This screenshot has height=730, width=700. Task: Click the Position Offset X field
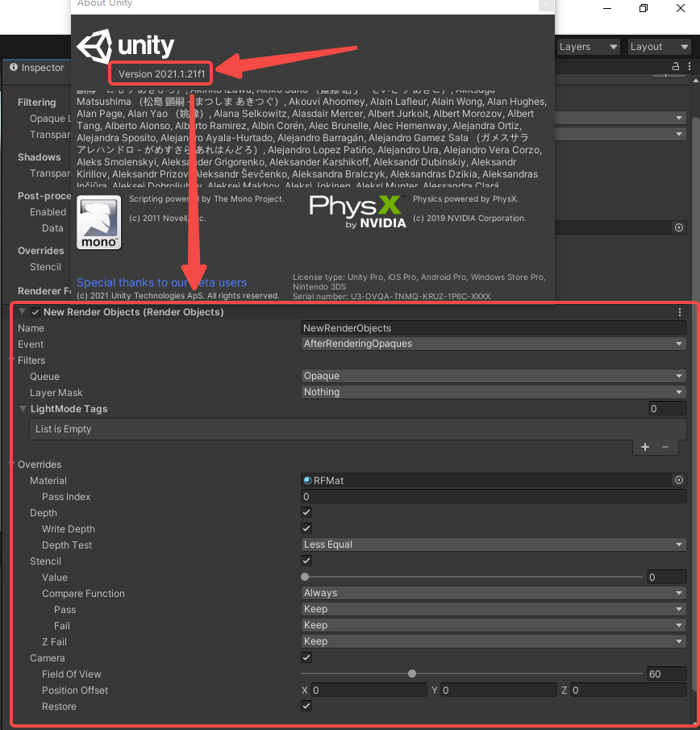click(369, 690)
